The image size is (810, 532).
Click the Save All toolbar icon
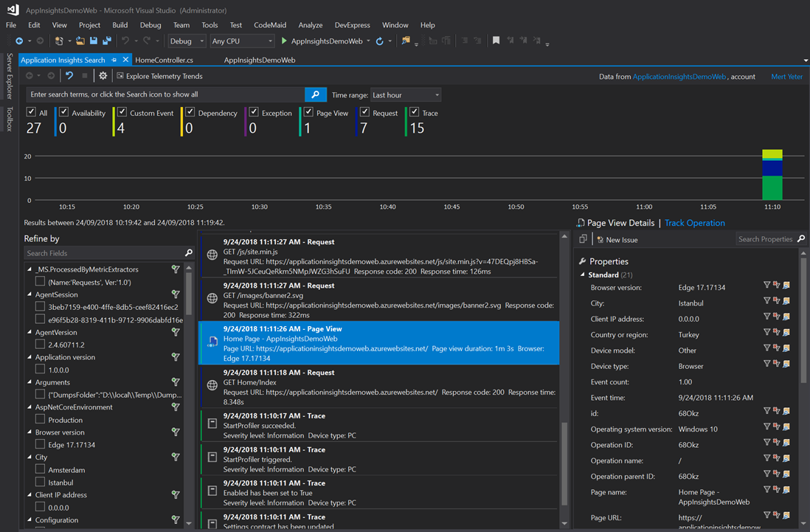click(x=107, y=41)
